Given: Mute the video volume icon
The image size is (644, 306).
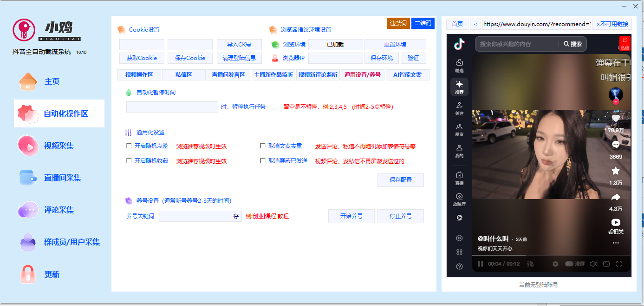Looking at the screenshot, I should 593,264.
